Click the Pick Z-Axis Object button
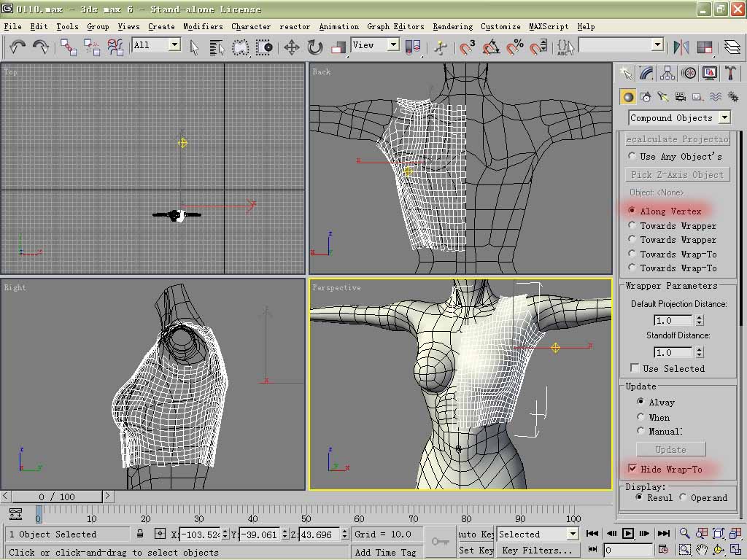Viewport: 747px width, 560px height. tap(677, 174)
